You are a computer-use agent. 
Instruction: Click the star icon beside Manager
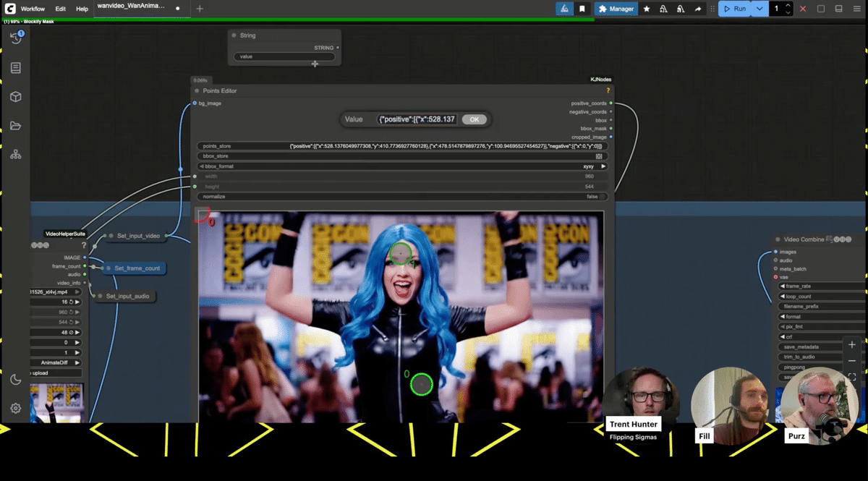tap(647, 9)
